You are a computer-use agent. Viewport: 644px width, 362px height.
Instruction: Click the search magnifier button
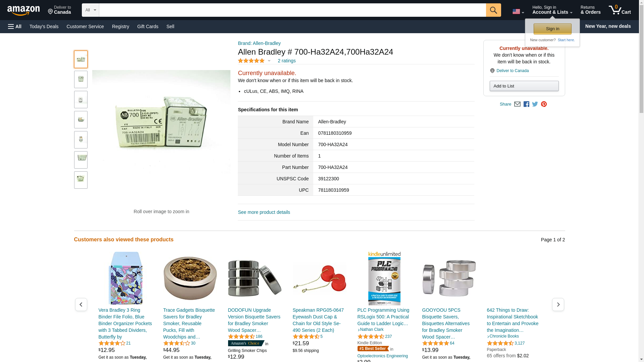click(493, 10)
